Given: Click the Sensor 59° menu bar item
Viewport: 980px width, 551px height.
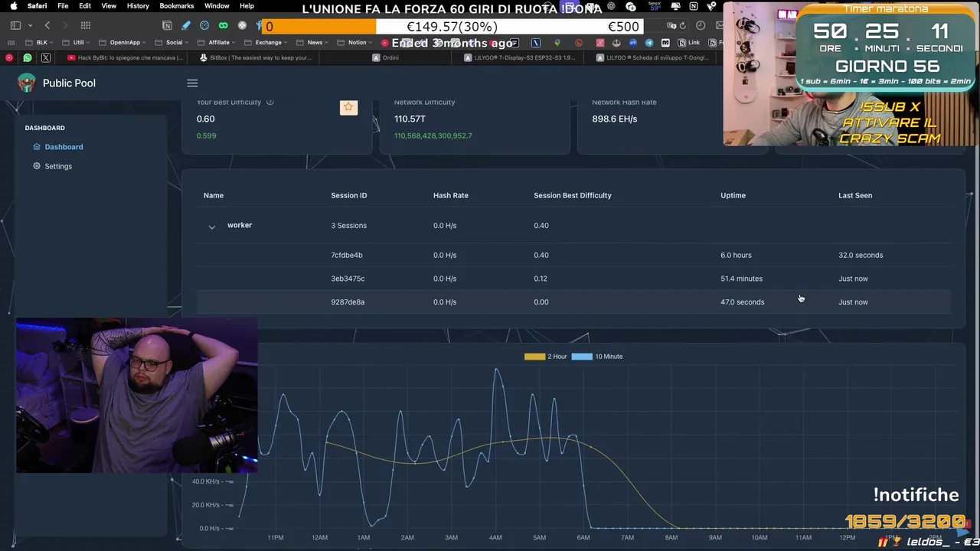Looking at the screenshot, I should click(x=654, y=6).
